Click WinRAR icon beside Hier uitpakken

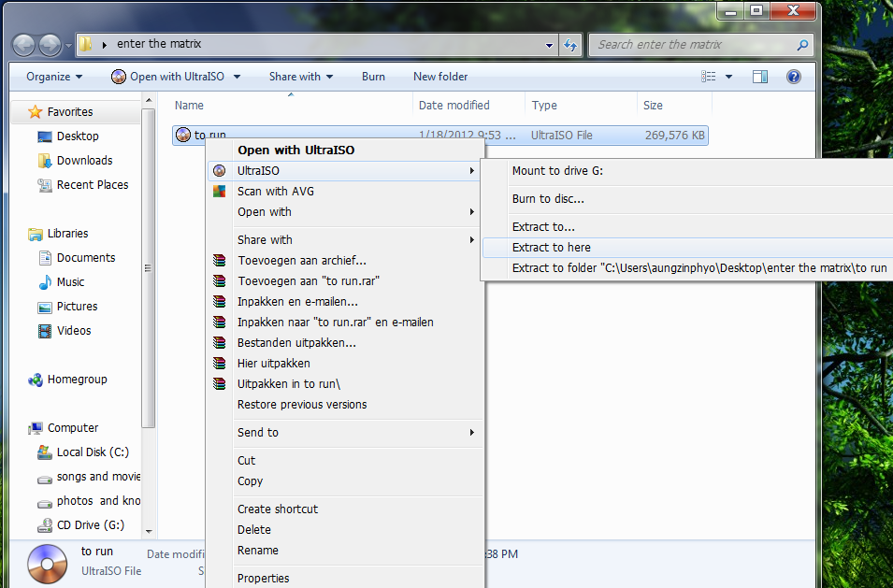[x=219, y=363]
